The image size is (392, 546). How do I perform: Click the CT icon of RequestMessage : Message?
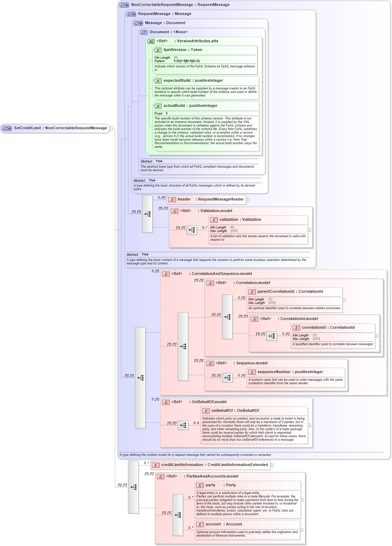click(x=131, y=14)
